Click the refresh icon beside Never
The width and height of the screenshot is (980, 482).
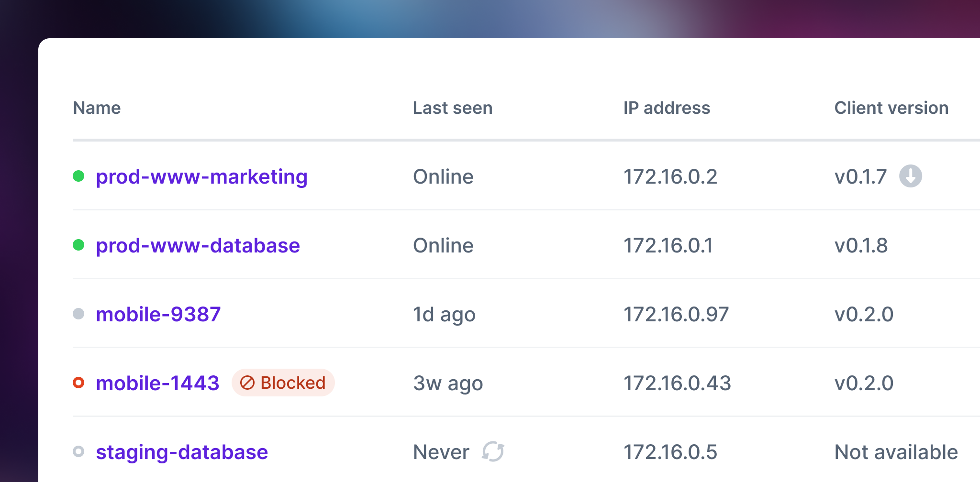pos(493,451)
